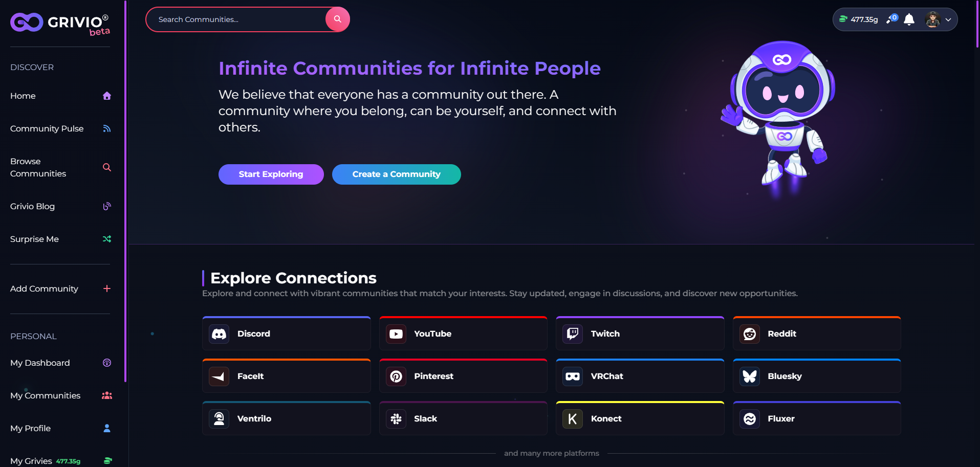Viewport: 980px width, 467px height.
Task: Click the sidebar purple scrollbar
Action: 125,191
